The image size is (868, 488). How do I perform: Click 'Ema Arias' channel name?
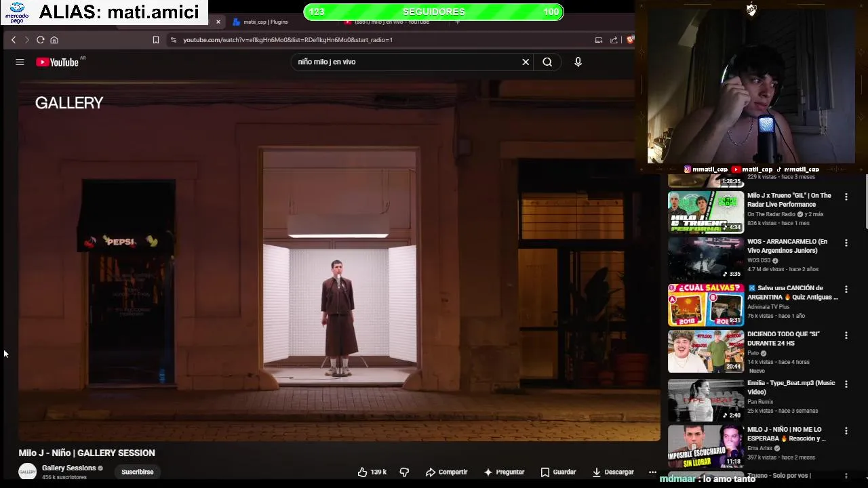coord(759,448)
